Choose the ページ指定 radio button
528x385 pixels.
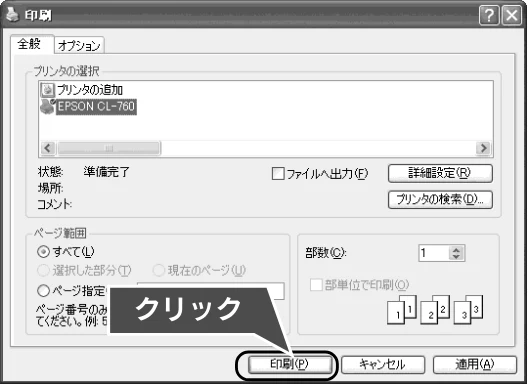pos(43,291)
